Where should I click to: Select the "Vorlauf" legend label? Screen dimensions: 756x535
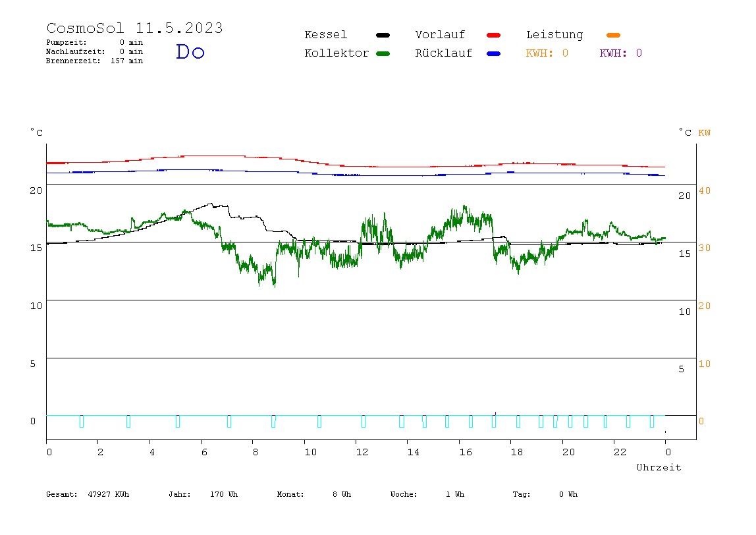pos(440,35)
